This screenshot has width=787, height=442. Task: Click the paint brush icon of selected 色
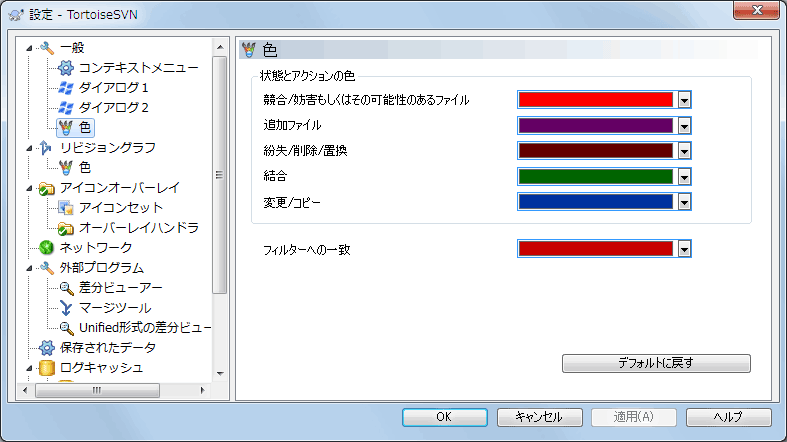pos(66,127)
